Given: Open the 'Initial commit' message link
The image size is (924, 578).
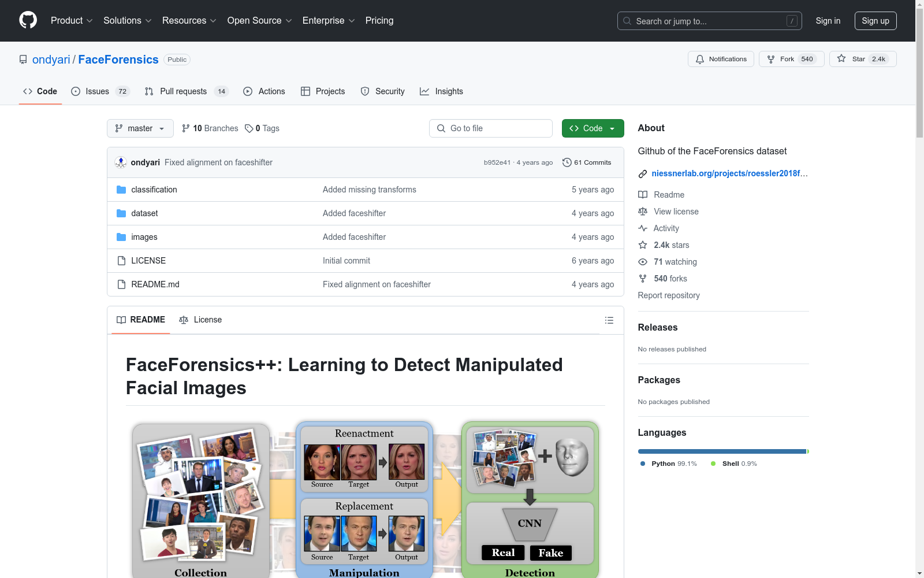Looking at the screenshot, I should 346,261.
